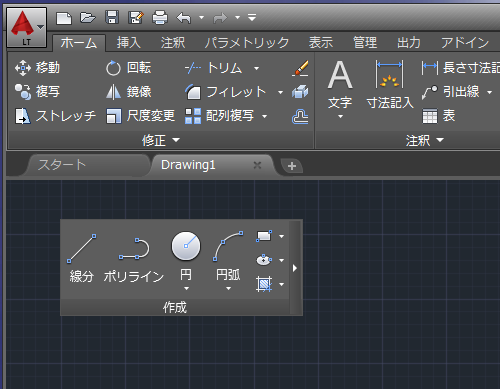
Task: Open the Customize Quick Access Toolbar dropdown
Action: 252,17
